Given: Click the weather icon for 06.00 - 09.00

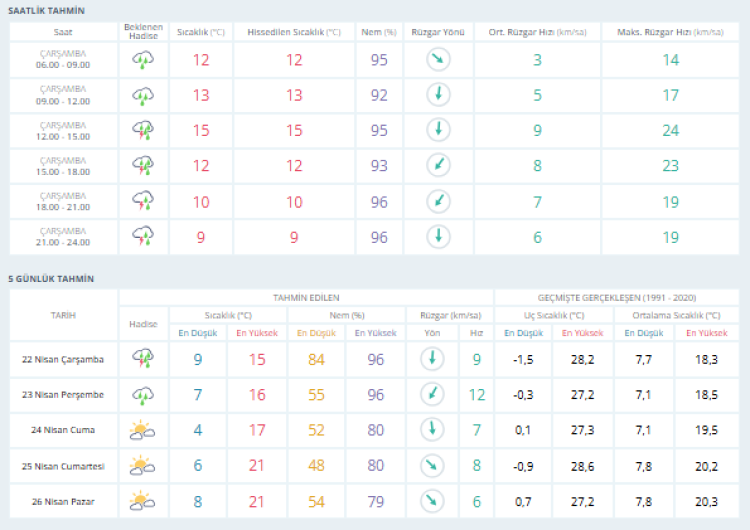Looking at the screenshot, I should (143, 60).
